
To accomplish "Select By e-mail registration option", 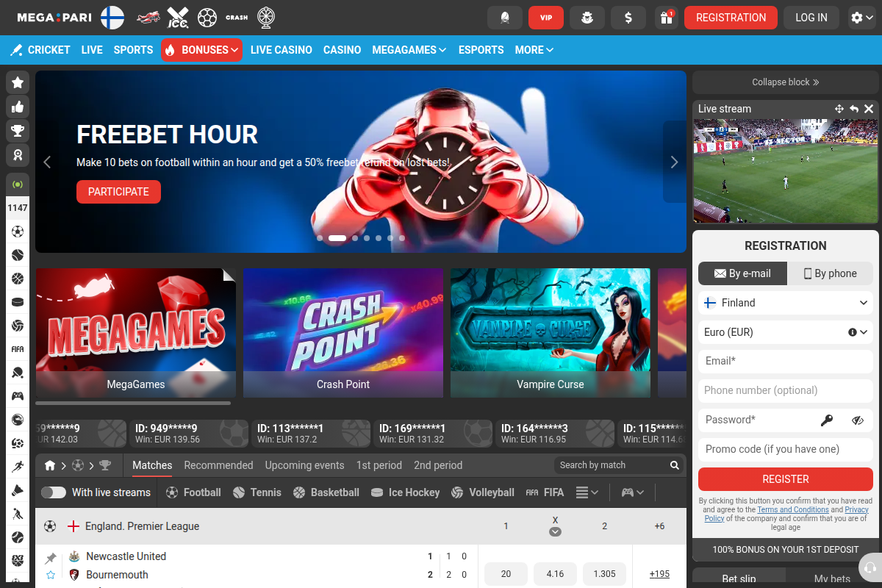I will [742, 273].
